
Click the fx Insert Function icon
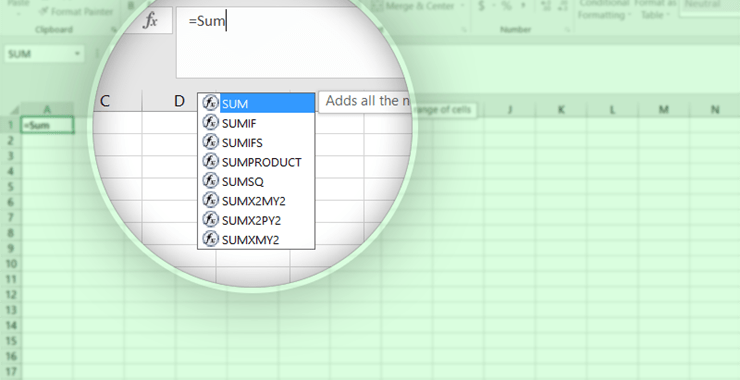click(x=150, y=21)
